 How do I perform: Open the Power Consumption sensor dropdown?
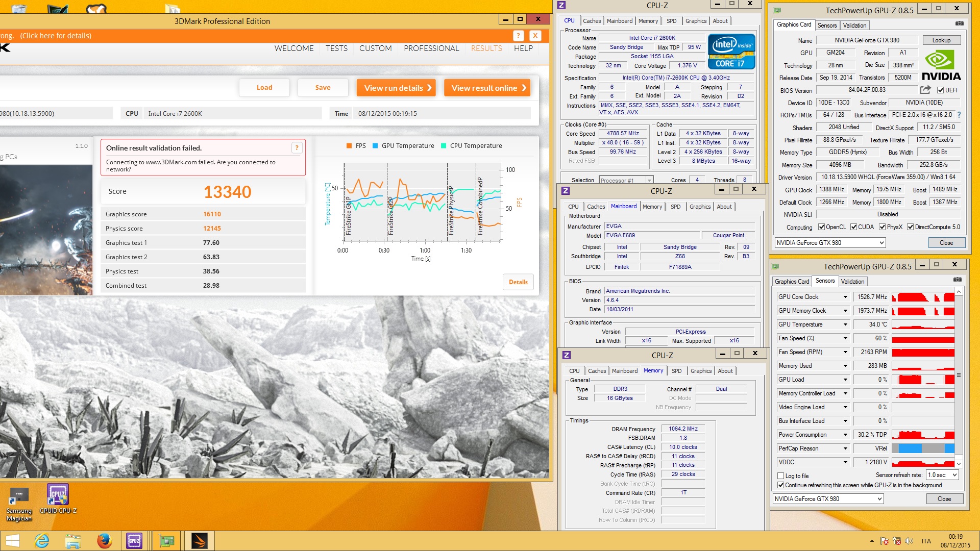tap(845, 435)
